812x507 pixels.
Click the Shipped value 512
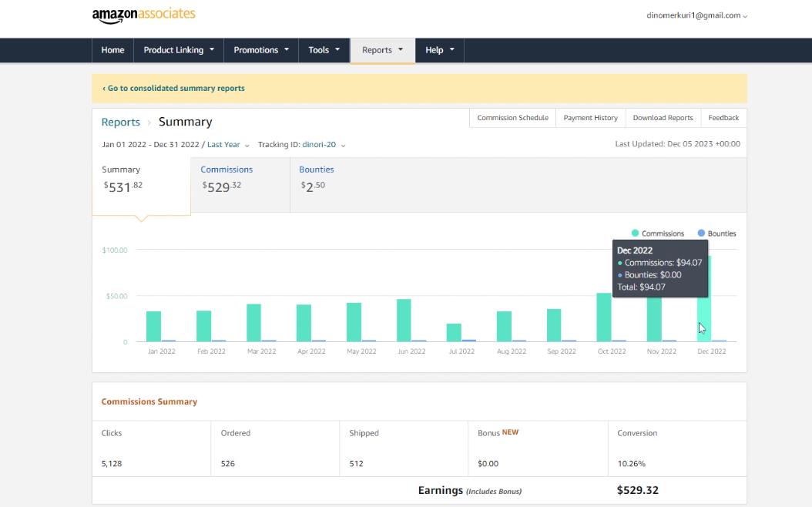click(x=356, y=464)
